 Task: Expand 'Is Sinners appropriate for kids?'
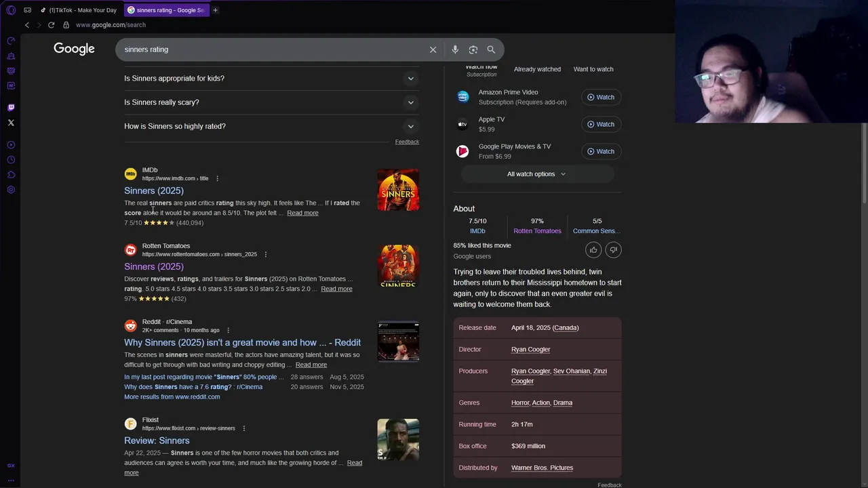pyautogui.click(x=271, y=79)
